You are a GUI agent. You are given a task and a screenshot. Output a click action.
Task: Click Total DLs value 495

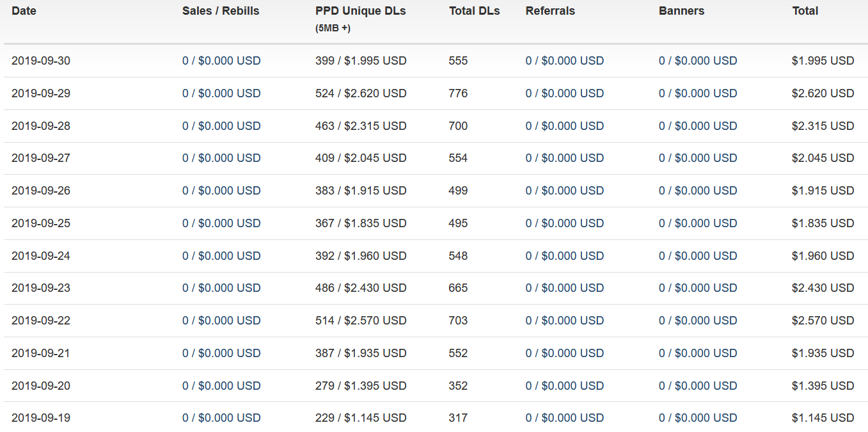click(458, 223)
